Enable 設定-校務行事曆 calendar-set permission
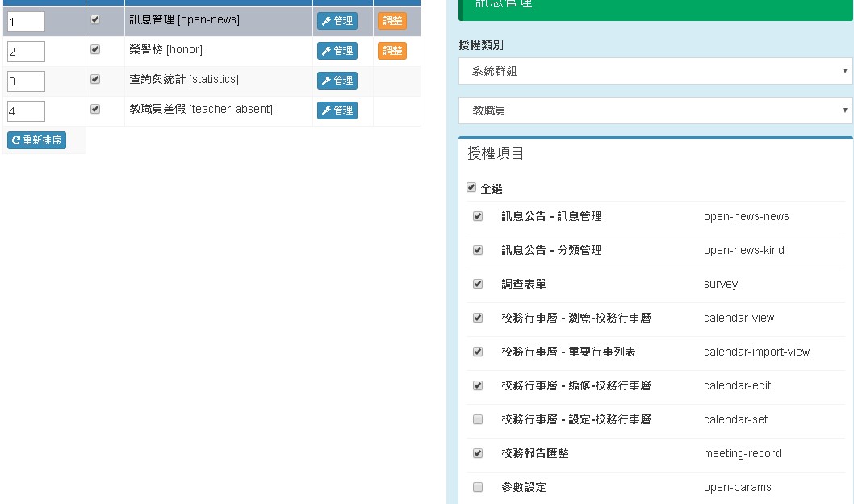This screenshot has height=504, width=854. click(478, 419)
